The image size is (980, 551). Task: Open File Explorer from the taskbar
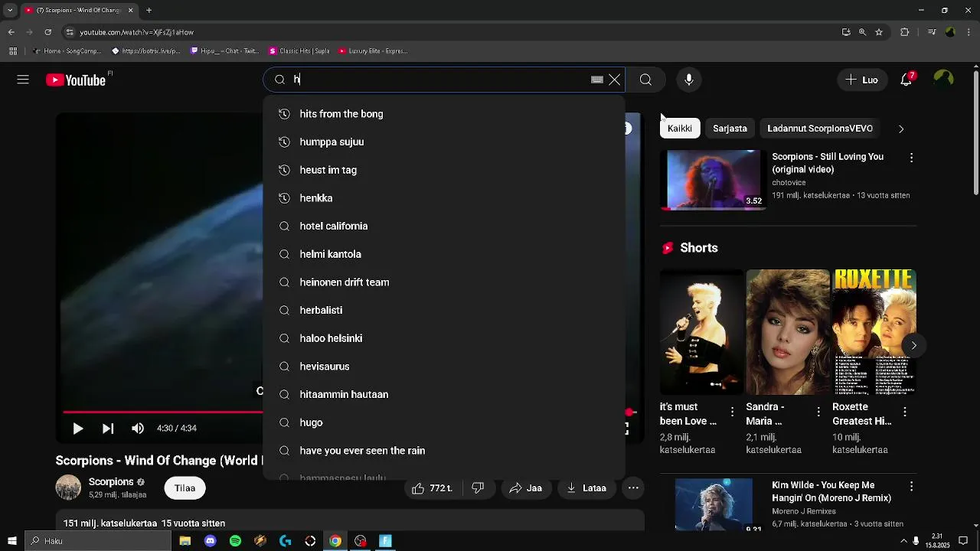pyautogui.click(x=185, y=541)
